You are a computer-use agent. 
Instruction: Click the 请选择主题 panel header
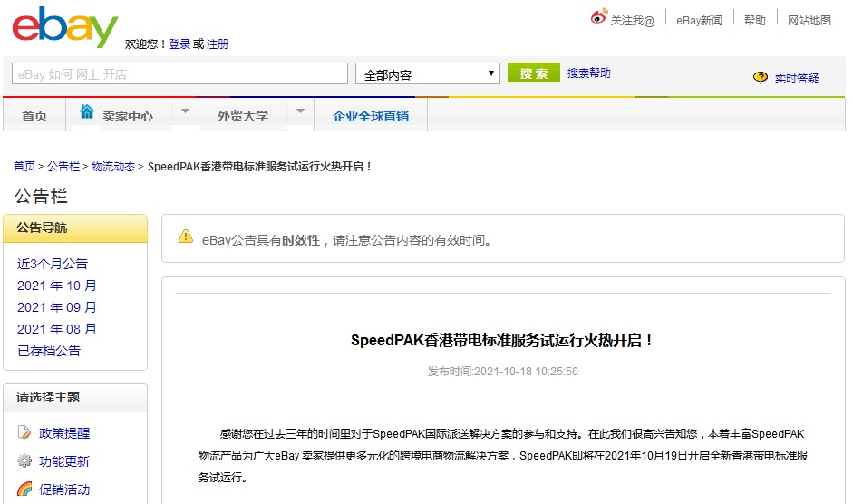coord(75,398)
